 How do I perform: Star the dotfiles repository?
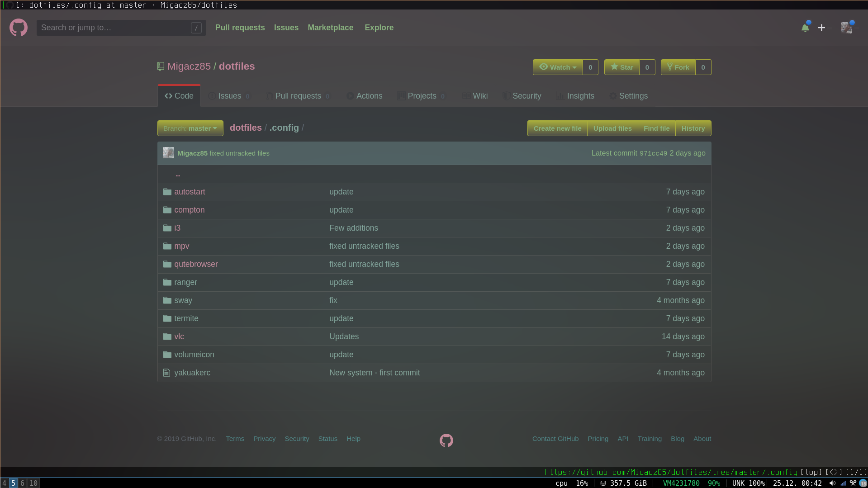pyautogui.click(x=622, y=67)
